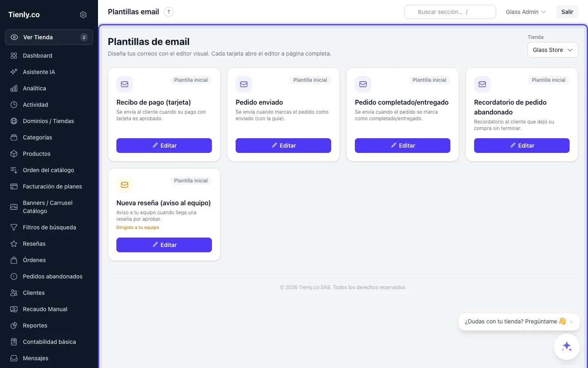Edit the Nueva reseña (aviso al equipo) template
Viewport: 588px width, 368px height.
coord(164,245)
